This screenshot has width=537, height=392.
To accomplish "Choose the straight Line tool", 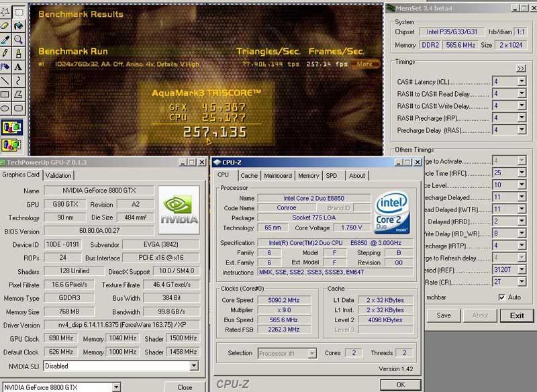I will click(x=5, y=81).
